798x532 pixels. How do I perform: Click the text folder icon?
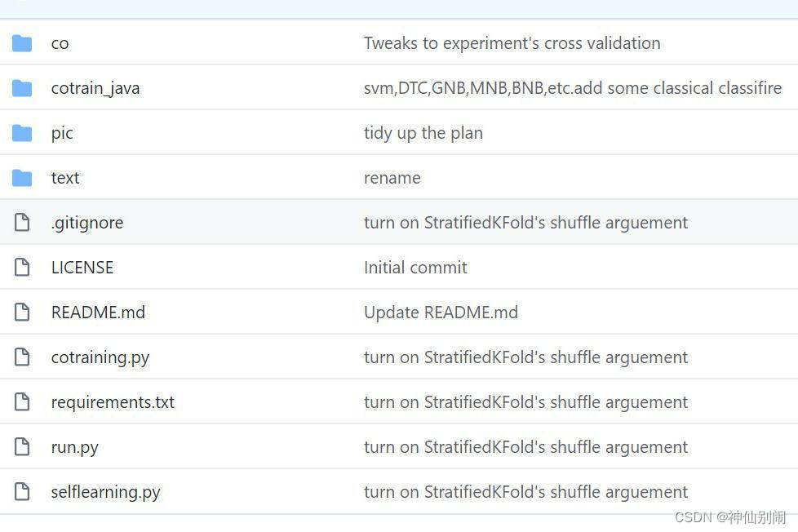pos(22,178)
